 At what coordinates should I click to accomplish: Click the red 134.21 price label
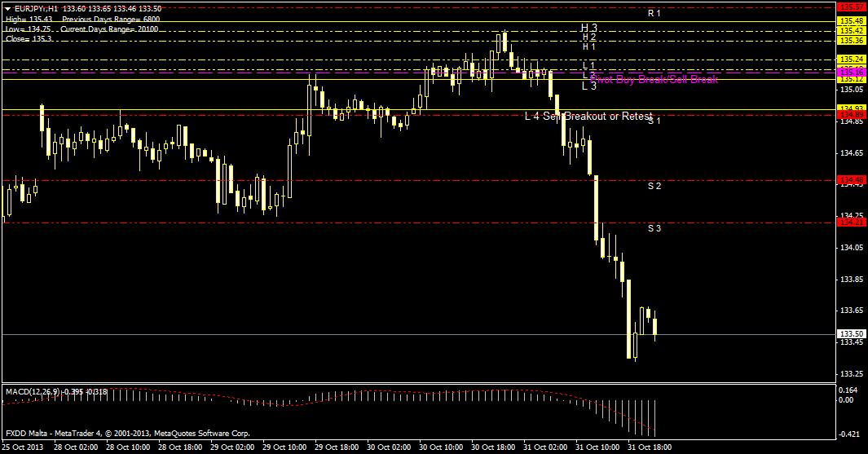[852, 222]
